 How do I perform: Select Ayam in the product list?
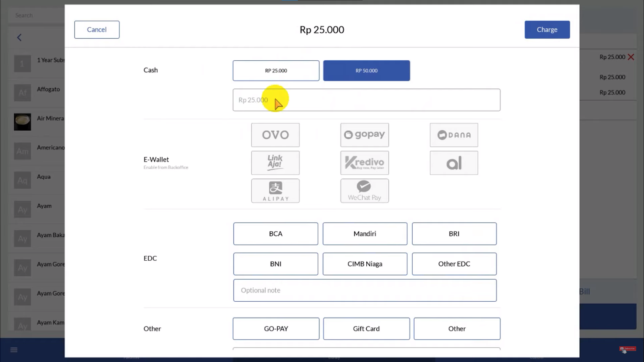[x=37, y=209]
